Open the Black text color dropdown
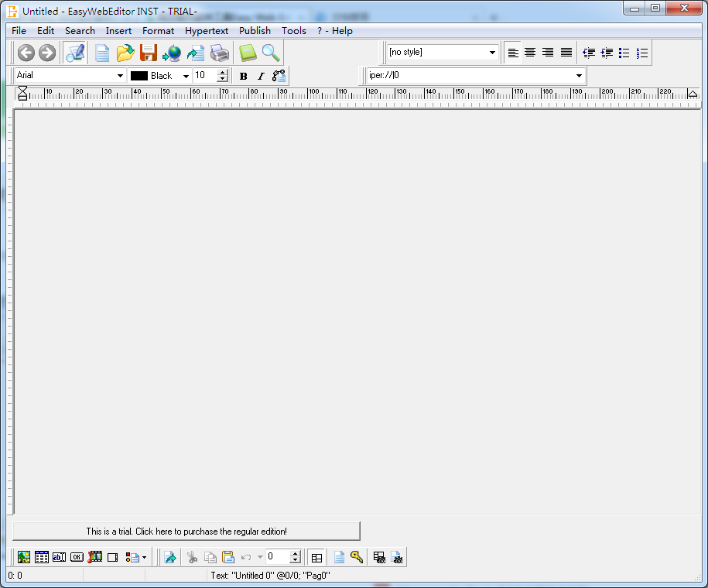Image resolution: width=708 pixels, height=588 pixels. (186, 76)
